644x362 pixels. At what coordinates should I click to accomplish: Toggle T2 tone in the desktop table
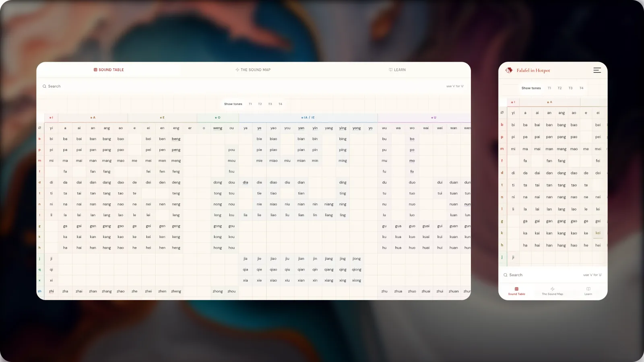(260, 104)
